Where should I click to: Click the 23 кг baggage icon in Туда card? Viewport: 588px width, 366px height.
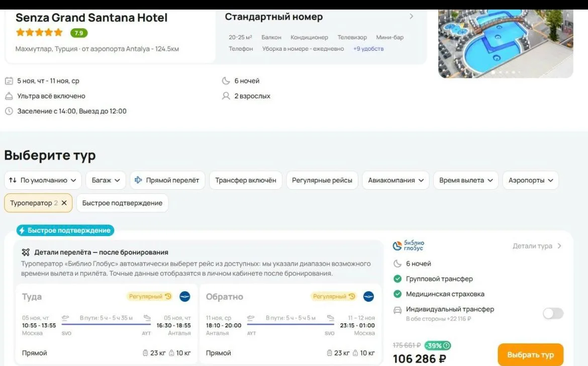[146, 353]
